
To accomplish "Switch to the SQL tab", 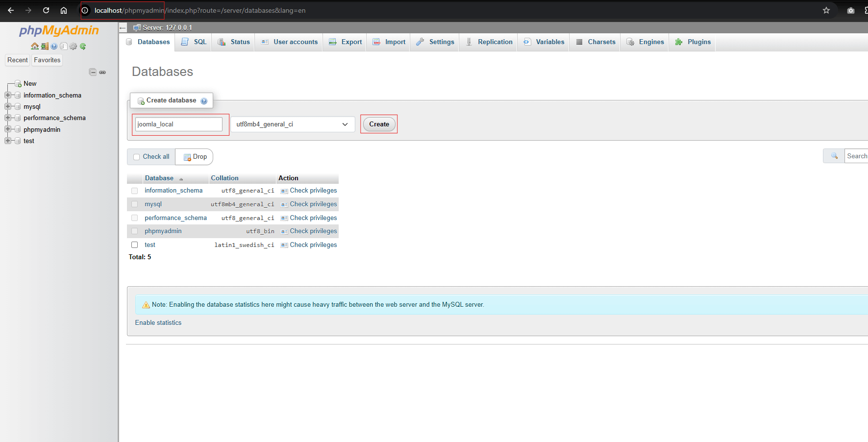I will (x=193, y=42).
